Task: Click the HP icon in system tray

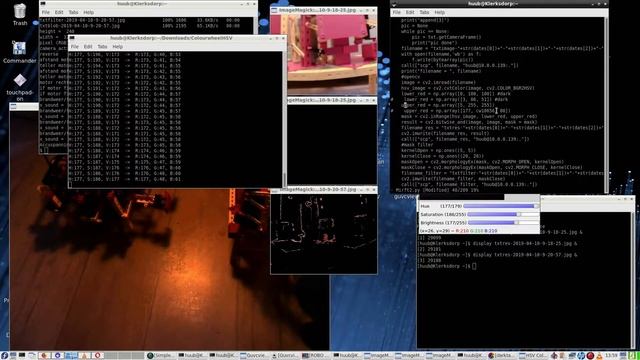Action: 581,356
